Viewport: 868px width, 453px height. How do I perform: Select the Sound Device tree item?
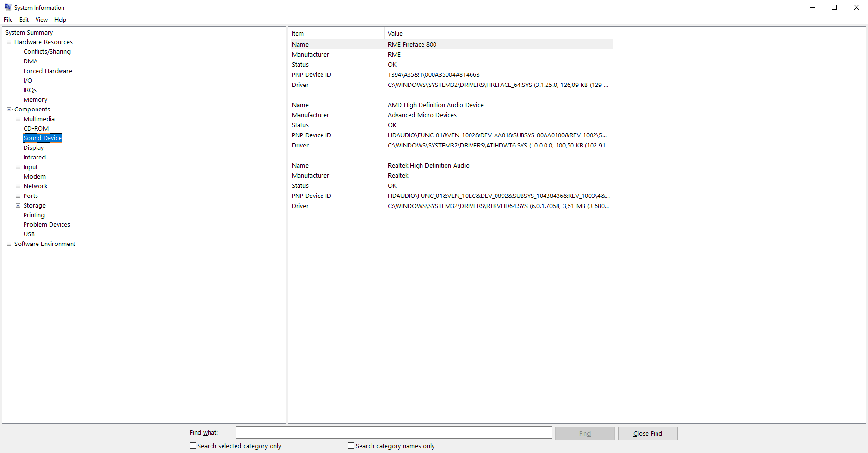click(43, 138)
